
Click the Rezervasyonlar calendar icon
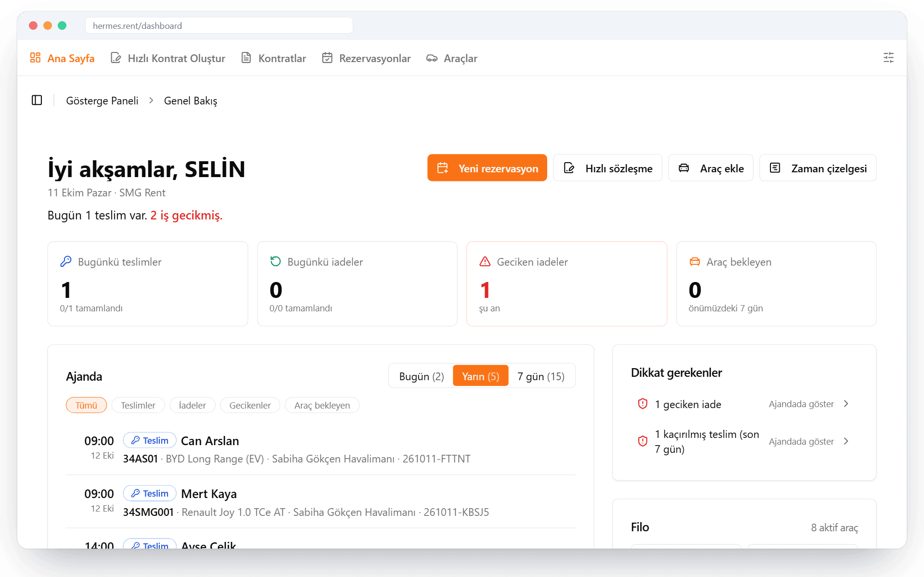click(327, 58)
